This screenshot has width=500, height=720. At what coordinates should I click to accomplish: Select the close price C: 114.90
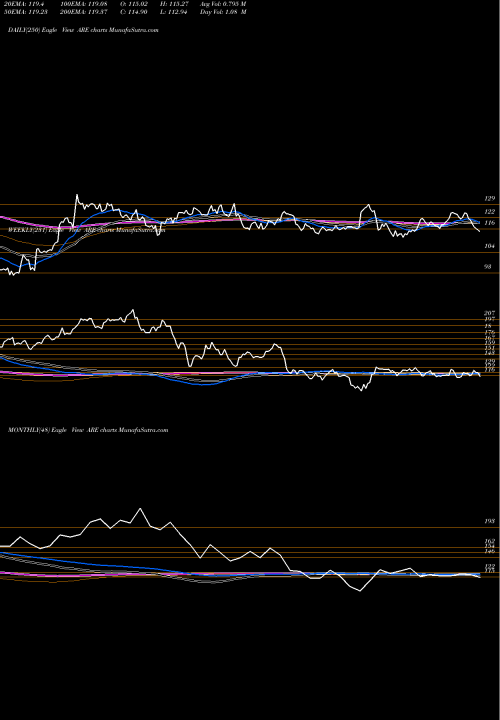(134, 12)
